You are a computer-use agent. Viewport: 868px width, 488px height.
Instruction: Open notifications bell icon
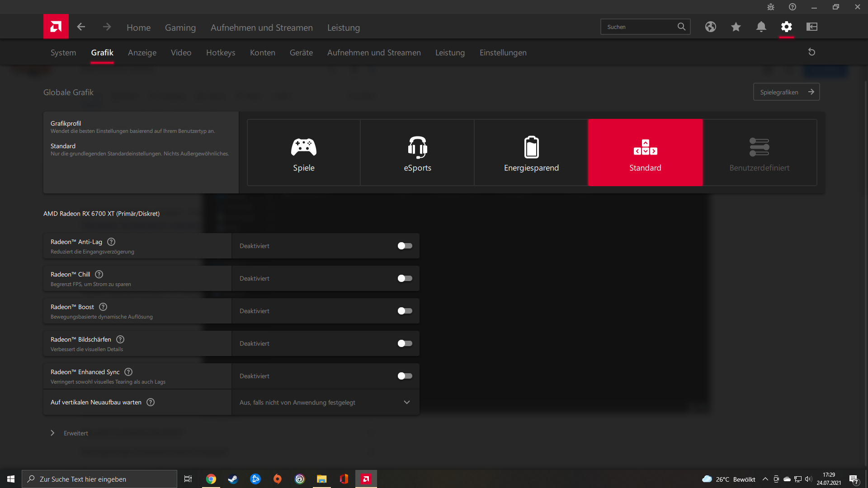click(761, 27)
